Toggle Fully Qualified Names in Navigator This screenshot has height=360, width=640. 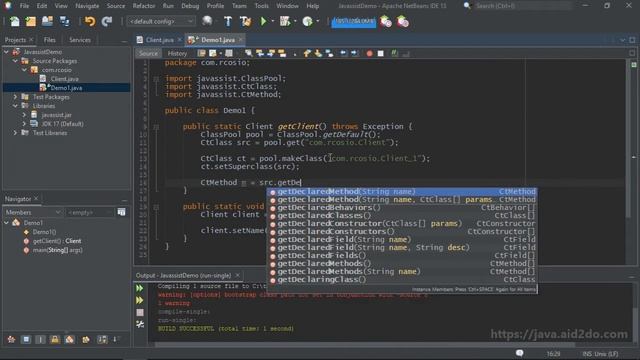[x=86, y=340]
